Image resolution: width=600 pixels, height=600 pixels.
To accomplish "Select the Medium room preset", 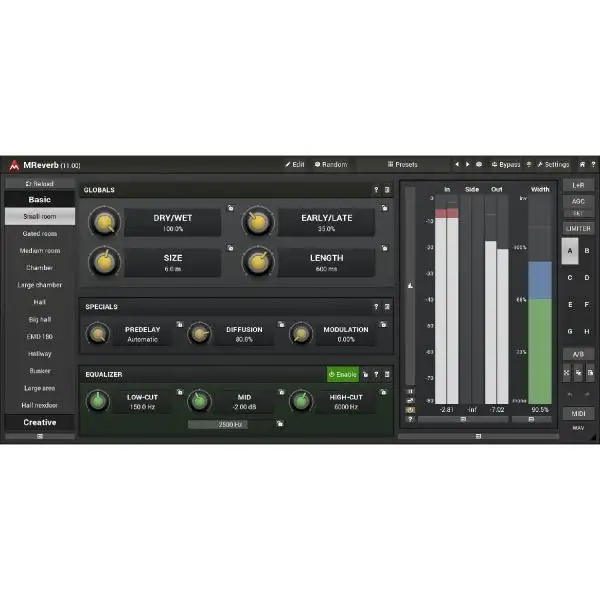I will [x=40, y=250].
